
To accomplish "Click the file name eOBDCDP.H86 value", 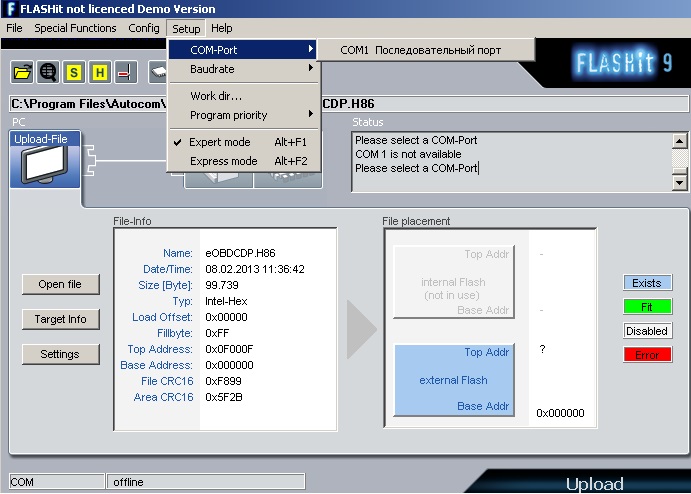I will (240, 253).
